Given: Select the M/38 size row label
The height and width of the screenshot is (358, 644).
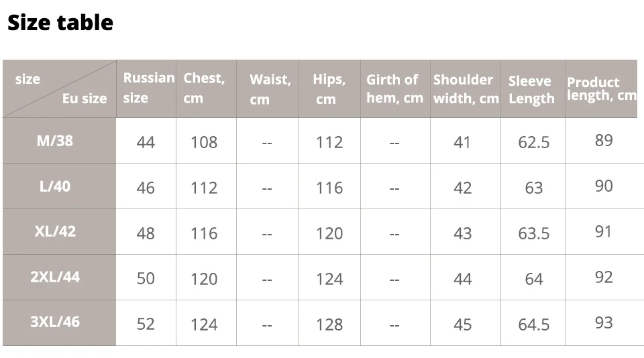Looking at the screenshot, I should (55, 141).
